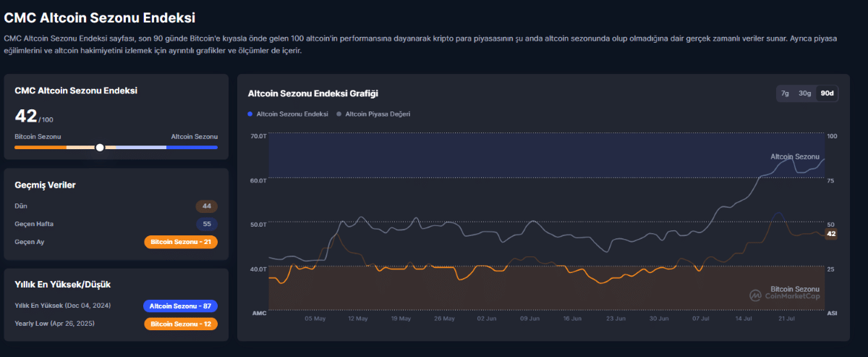Viewport: 868px width, 357px height.
Task: Click the large 42 index score
Action: click(26, 116)
